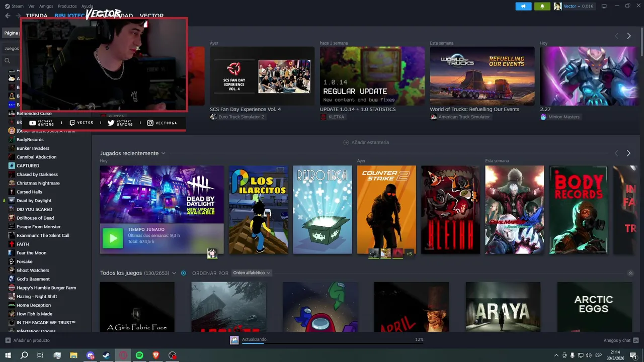
Task: Open UPDATE 1.0.14 + 1.0 STATISTICS news
Action: coord(372,76)
